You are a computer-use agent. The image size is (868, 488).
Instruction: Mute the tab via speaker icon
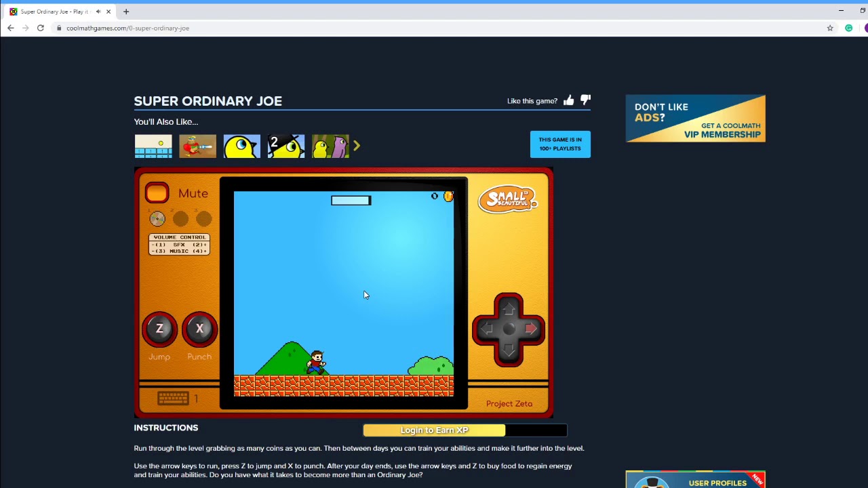click(x=98, y=12)
